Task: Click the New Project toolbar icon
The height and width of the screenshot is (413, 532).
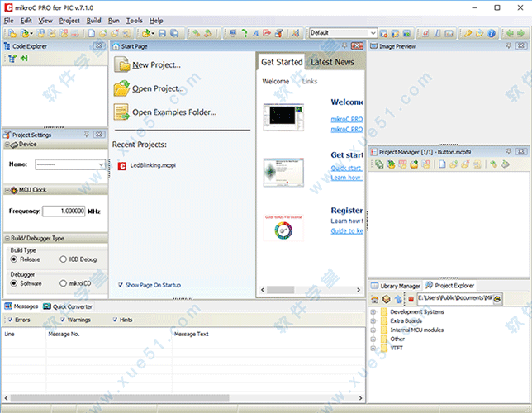Action: (12, 33)
